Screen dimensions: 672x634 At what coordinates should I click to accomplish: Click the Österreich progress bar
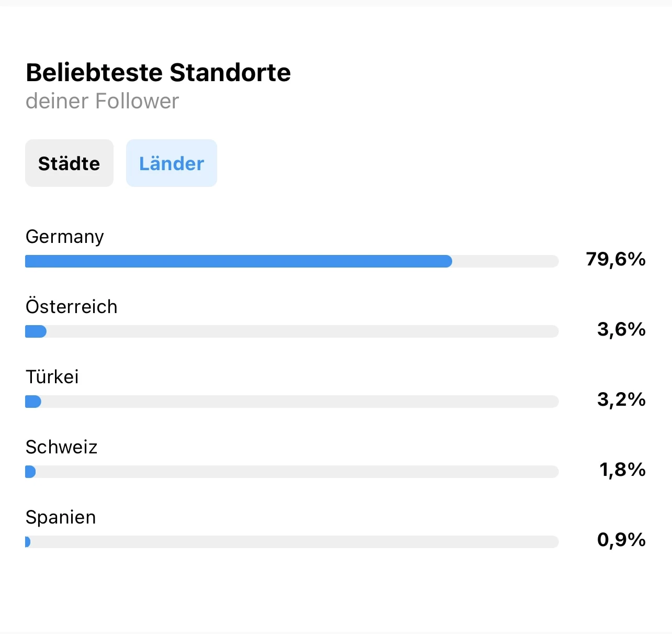click(x=292, y=331)
